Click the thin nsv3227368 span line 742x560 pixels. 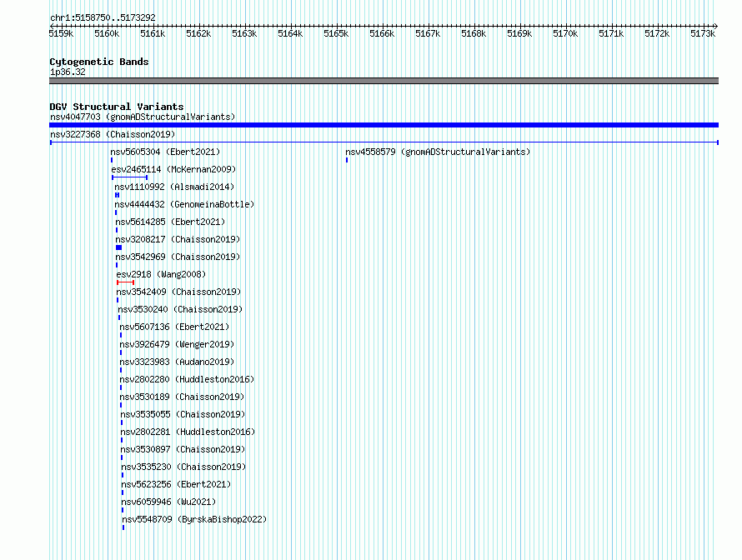pos(384,142)
